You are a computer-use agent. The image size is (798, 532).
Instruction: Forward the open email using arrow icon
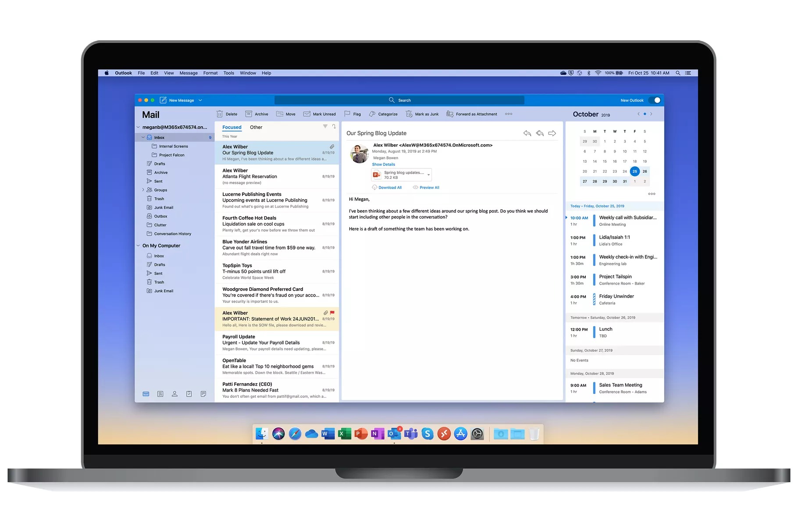[x=552, y=133]
